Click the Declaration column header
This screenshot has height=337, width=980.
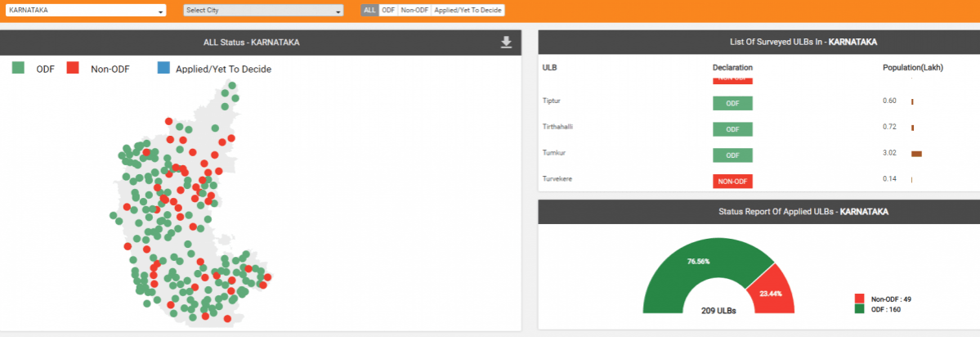click(x=732, y=67)
